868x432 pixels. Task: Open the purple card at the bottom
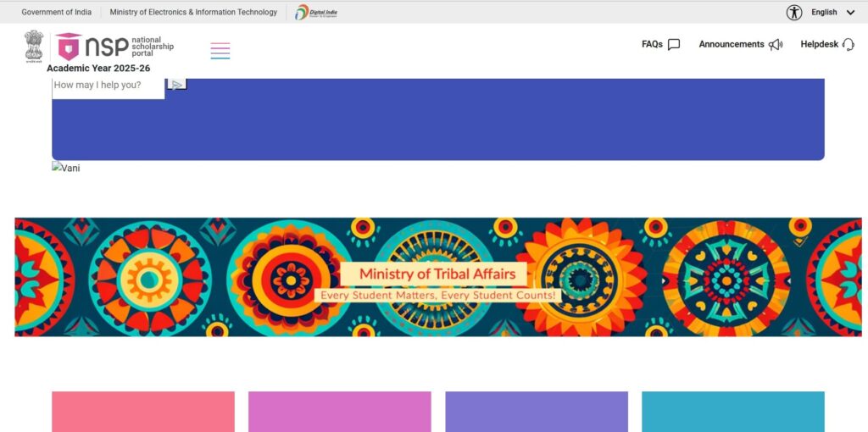pos(537,412)
